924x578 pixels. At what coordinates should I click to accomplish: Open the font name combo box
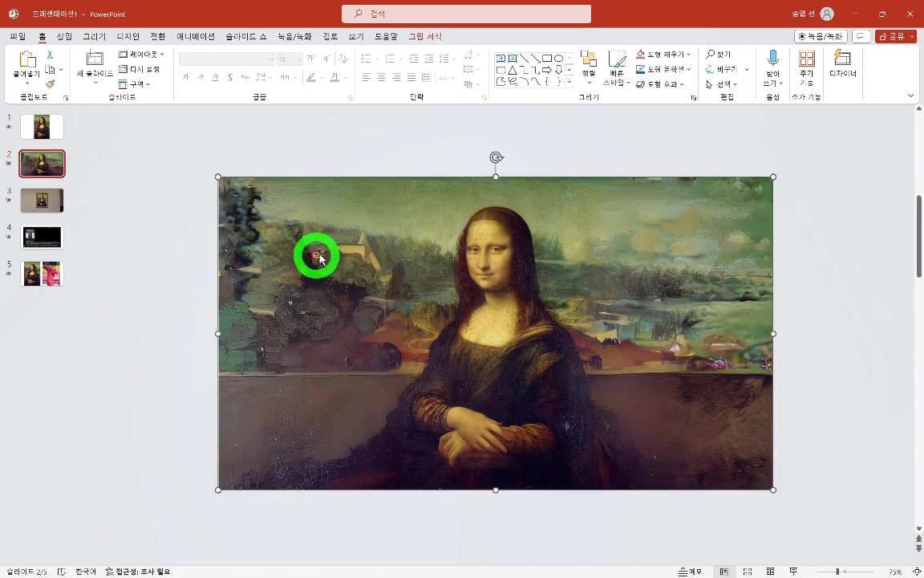[227, 59]
